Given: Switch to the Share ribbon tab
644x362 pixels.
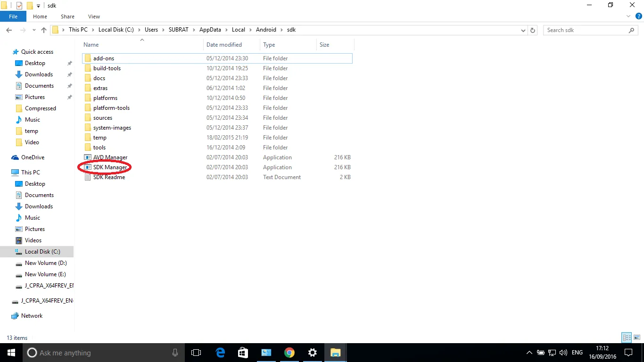Looking at the screenshot, I should 67,16.
